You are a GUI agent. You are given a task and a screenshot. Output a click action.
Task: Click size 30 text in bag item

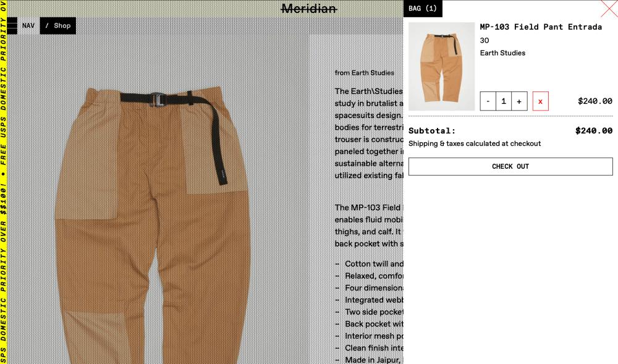point(485,40)
